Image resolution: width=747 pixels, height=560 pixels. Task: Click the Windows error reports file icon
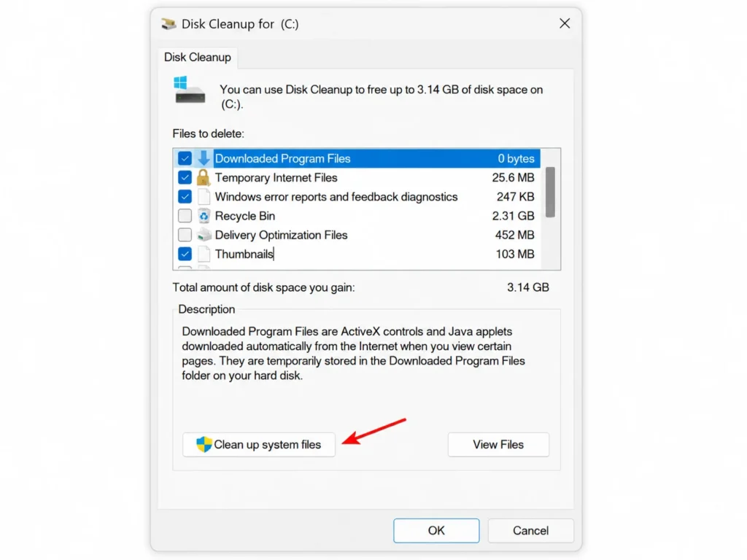pos(204,197)
